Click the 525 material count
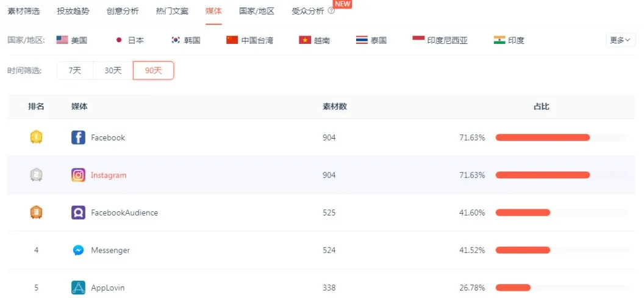The width and height of the screenshot is (644, 298). pos(329,213)
